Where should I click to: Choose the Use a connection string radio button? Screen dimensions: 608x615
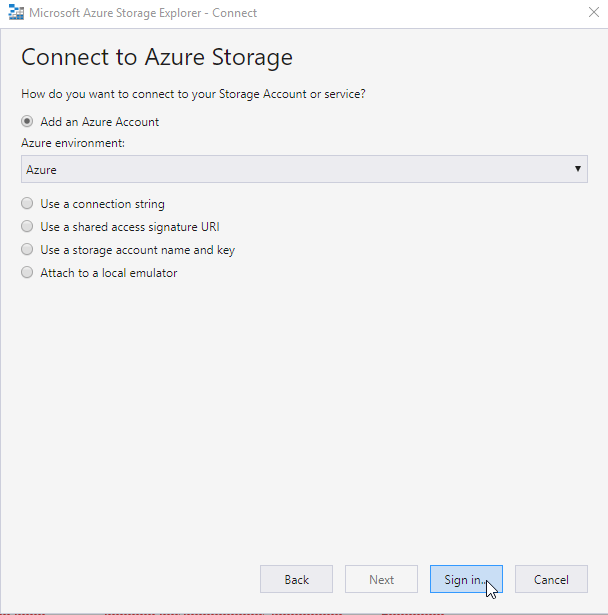click(x=27, y=204)
